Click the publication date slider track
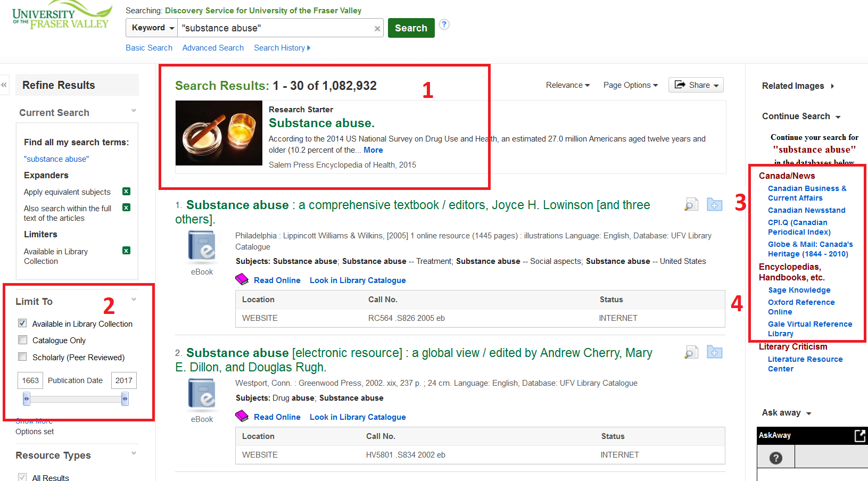This screenshot has width=868, height=481. pos(76,399)
